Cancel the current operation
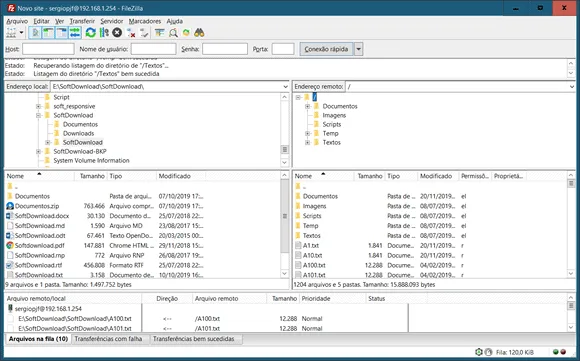 click(117, 33)
